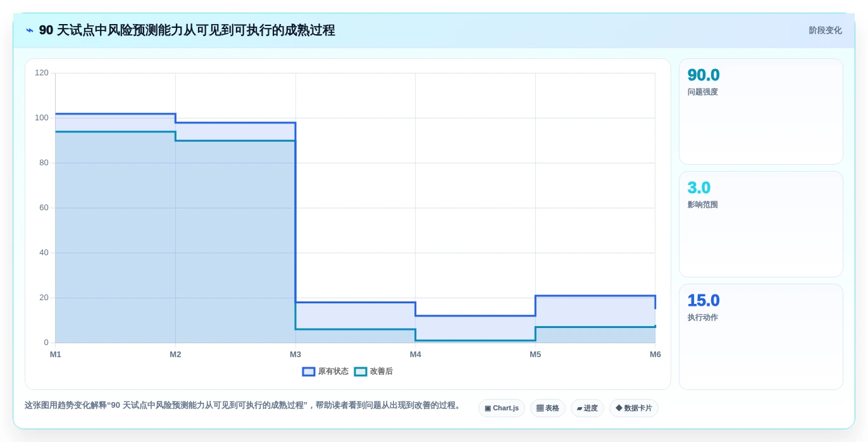Click the M4 axis label
The image size is (868, 442).
pyautogui.click(x=415, y=355)
